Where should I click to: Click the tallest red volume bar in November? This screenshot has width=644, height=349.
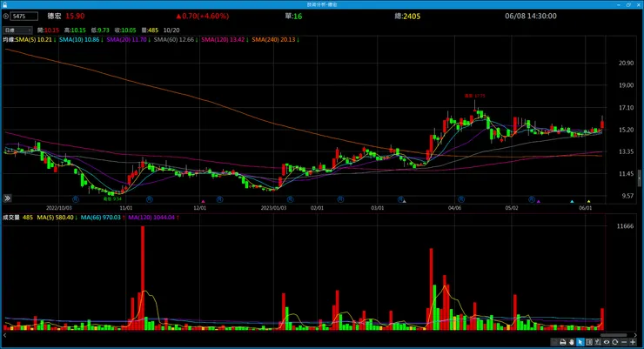pos(143,278)
